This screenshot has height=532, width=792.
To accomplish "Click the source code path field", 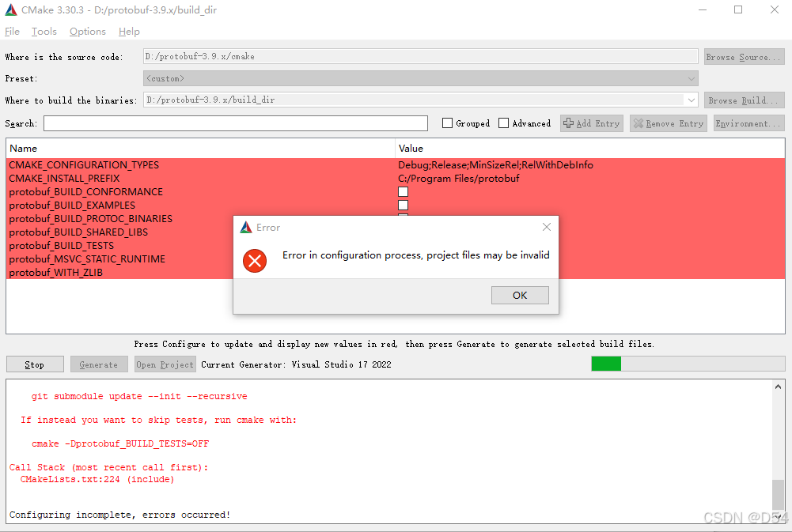I will (420, 57).
